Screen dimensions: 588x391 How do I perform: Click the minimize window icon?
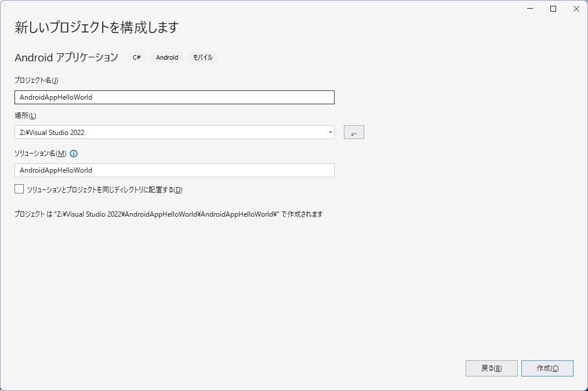coord(529,9)
